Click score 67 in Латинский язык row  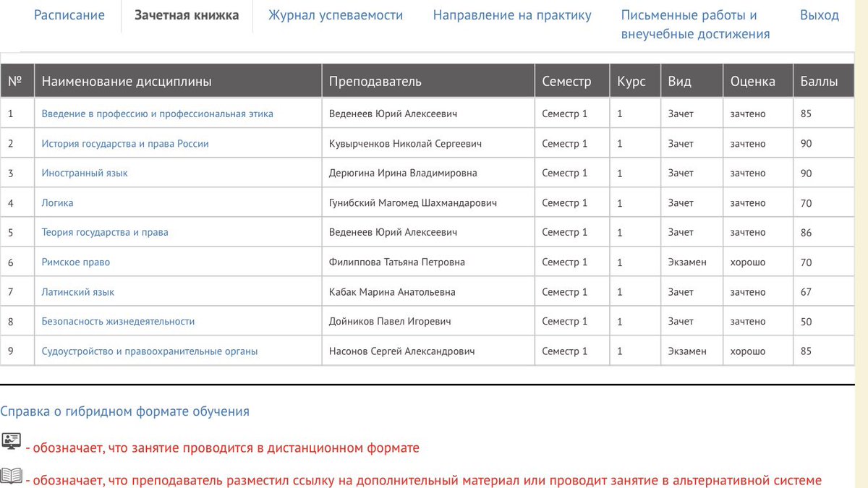pyautogui.click(x=806, y=291)
